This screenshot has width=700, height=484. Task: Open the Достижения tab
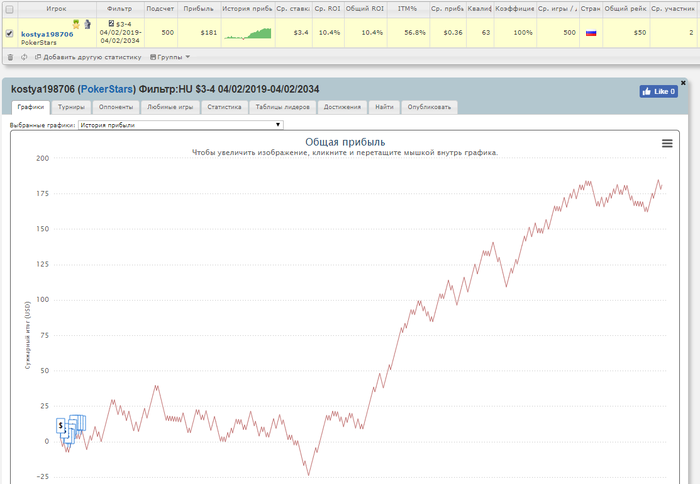(342, 107)
